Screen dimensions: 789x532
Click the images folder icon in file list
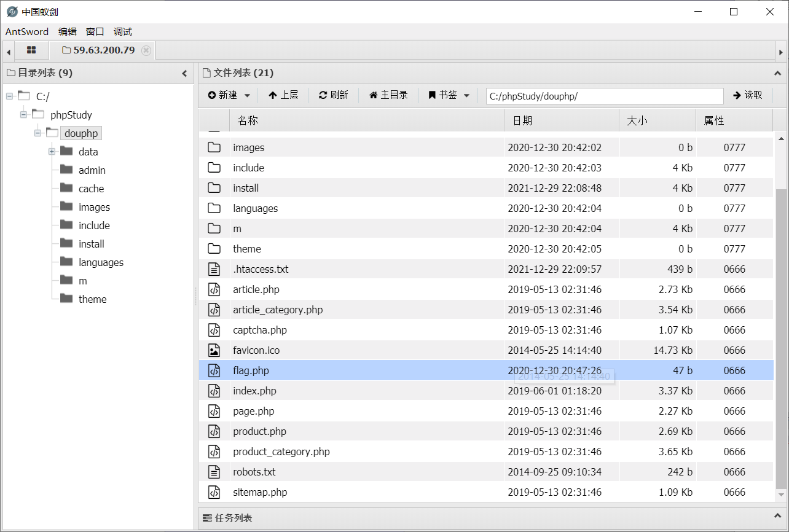[x=214, y=147]
